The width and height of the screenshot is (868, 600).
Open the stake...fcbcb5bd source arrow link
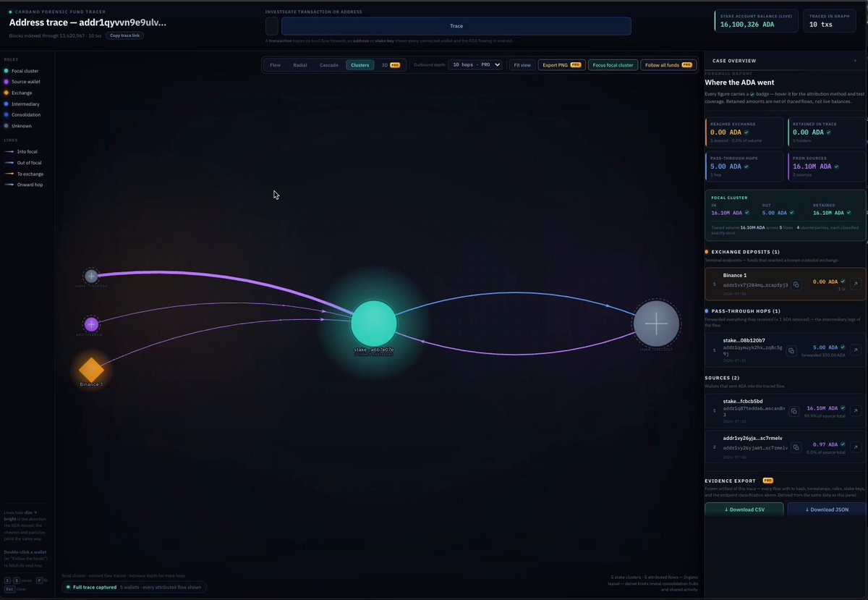click(x=856, y=411)
